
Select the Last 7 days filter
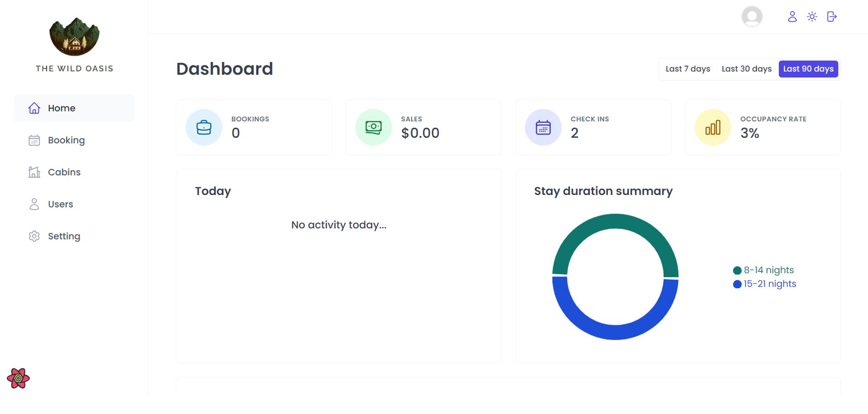(687, 69)
